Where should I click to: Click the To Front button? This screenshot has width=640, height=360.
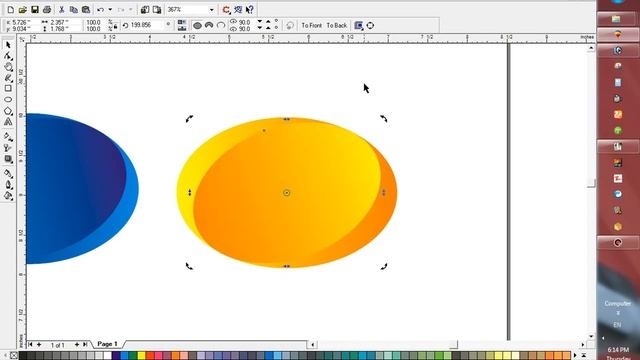coord(311,25)
